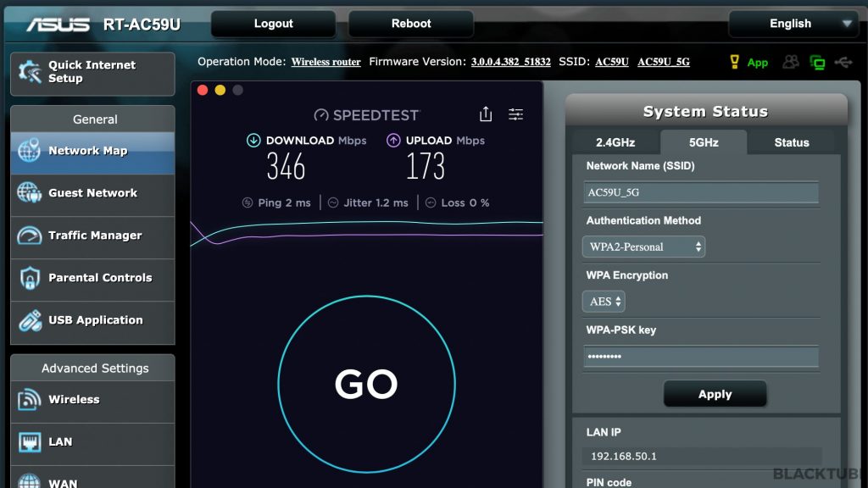Click the AC59U SSID link
The height and width of the screenshot is (488, 868).
click(612, 62)
